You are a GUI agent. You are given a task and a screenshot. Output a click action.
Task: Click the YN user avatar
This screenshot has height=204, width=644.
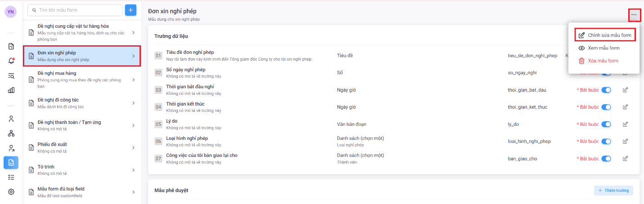[11, 12]
